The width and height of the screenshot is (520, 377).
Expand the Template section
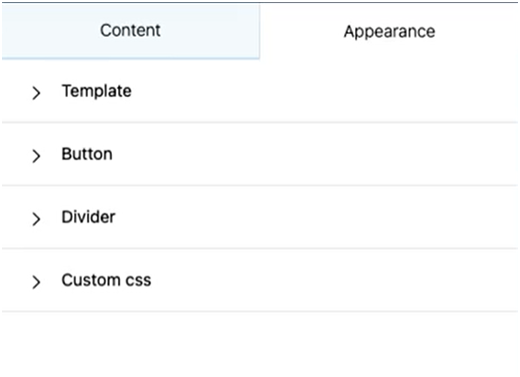(x=260, y=91)
